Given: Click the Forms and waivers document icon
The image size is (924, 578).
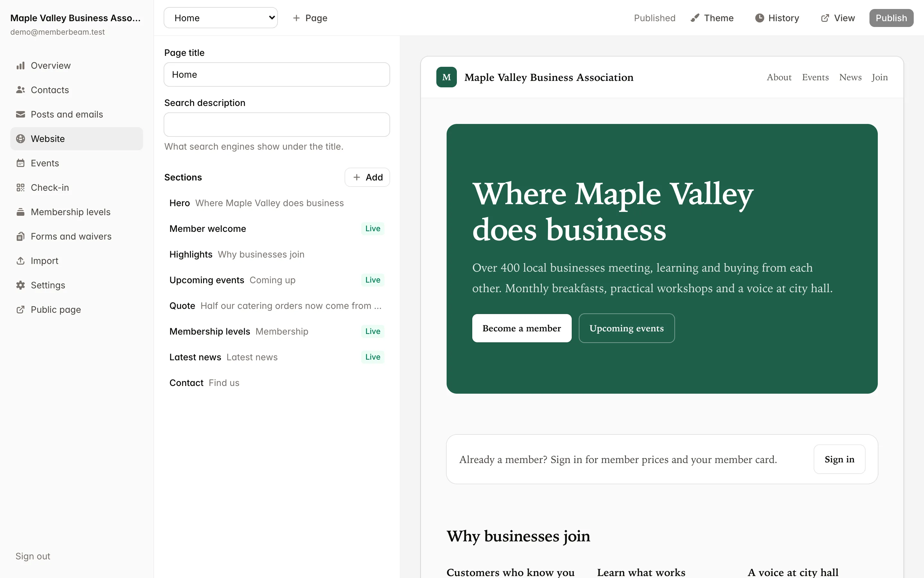Looking at the screenshot, I should coord(21,237).
